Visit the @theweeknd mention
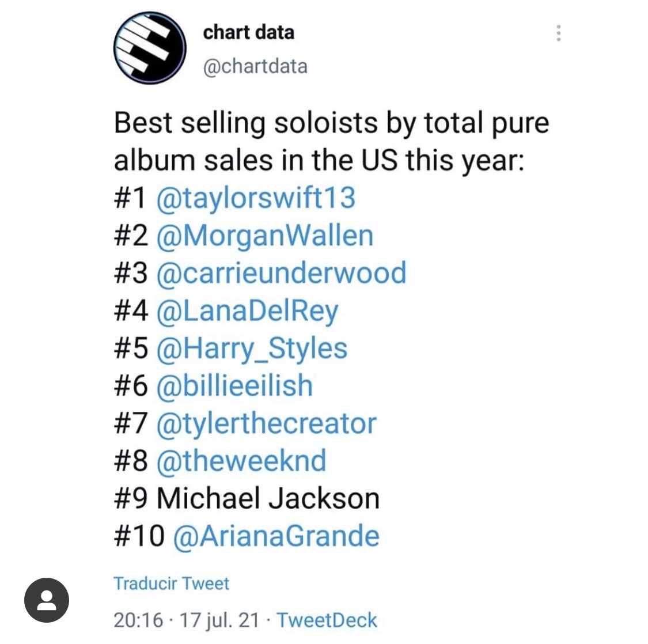648x644 pixels. 241,461
